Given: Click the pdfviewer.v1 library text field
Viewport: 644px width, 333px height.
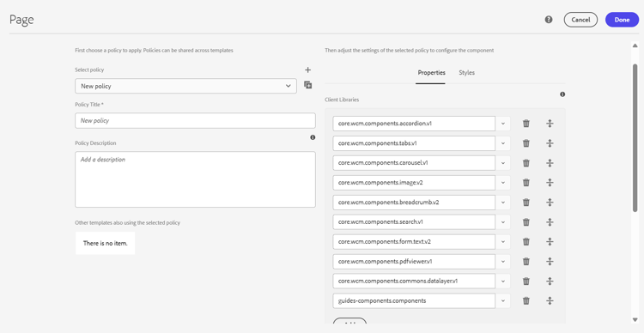Looking at the screenshot, I should coord(414,261).
